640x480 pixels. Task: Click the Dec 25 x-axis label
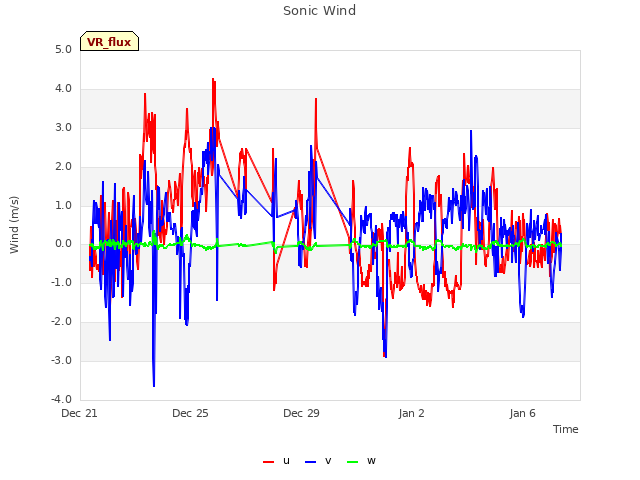190,413
